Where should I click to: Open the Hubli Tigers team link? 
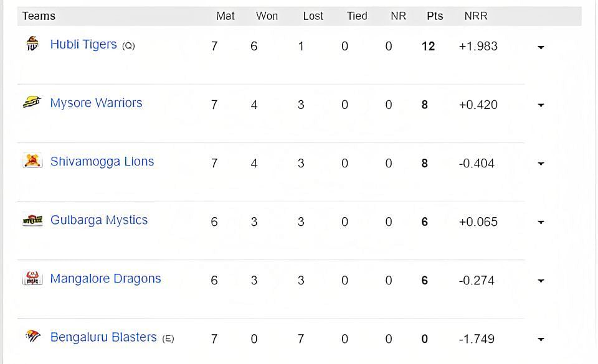coord(83,45)
